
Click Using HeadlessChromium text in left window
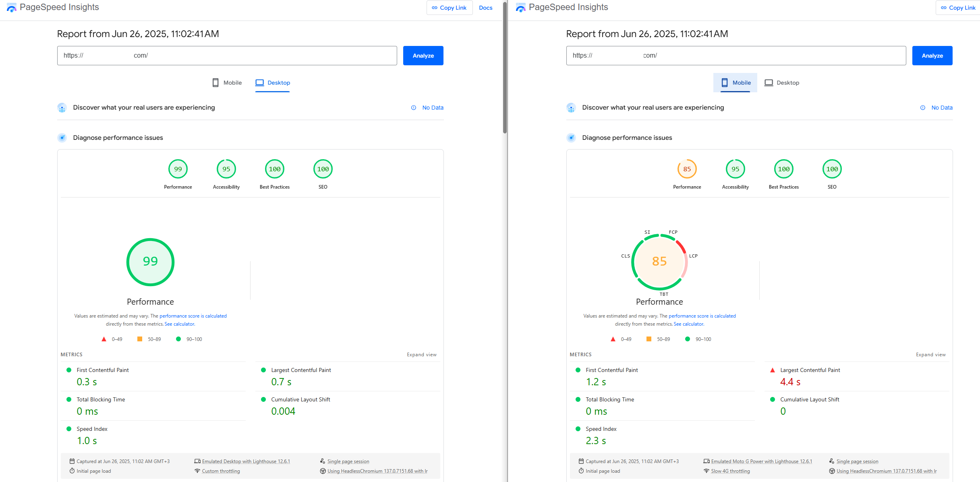tap(377, 471)
